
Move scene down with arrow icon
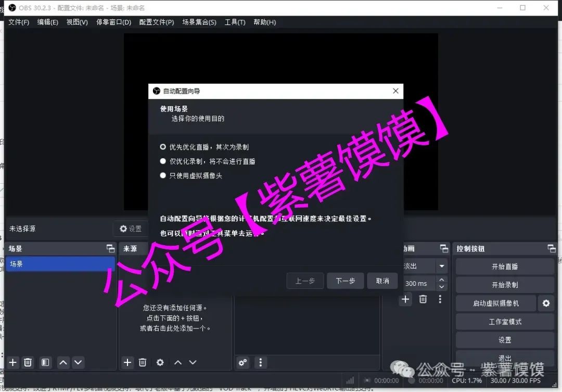point(78,362)
